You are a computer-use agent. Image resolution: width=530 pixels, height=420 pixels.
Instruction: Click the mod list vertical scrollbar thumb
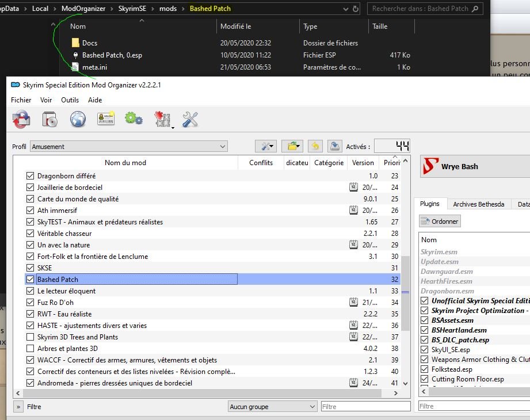405,293
